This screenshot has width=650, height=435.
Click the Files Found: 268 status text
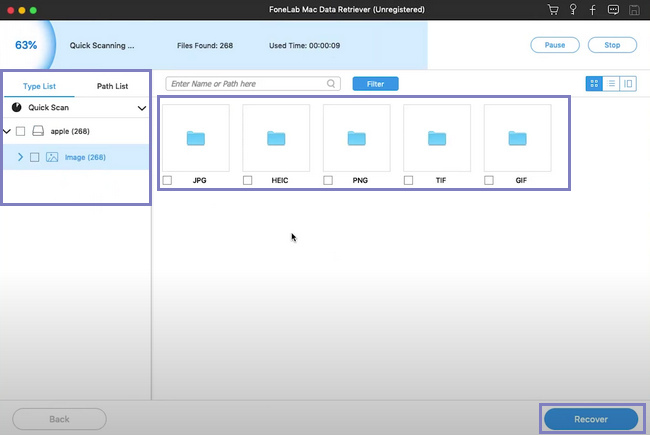coord(205,45)
